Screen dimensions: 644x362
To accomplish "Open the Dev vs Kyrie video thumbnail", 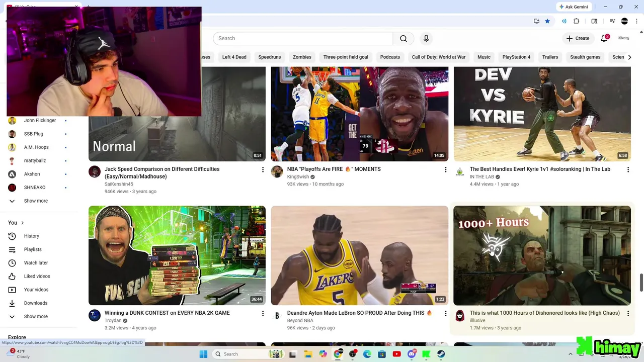I will point(542,114).
